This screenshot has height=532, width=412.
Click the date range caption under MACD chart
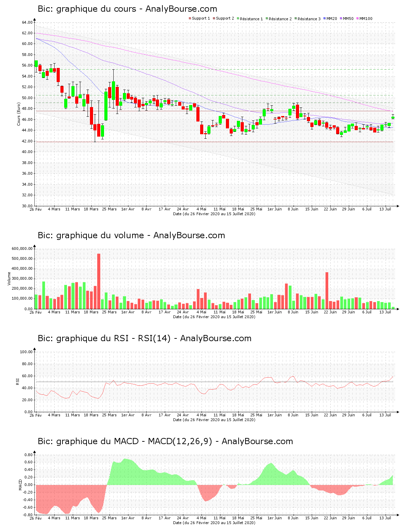click(x=214, y=523)
